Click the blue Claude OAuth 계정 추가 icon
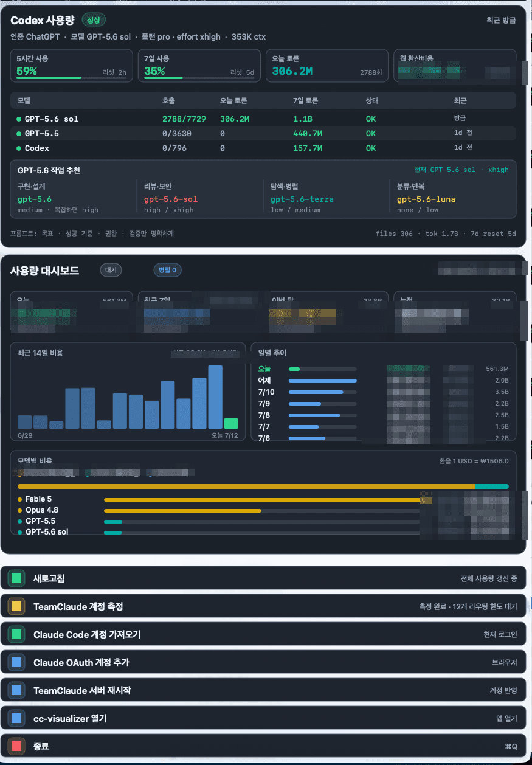Image resolution: width=532 pixels, height=765 pixels. 16,662
